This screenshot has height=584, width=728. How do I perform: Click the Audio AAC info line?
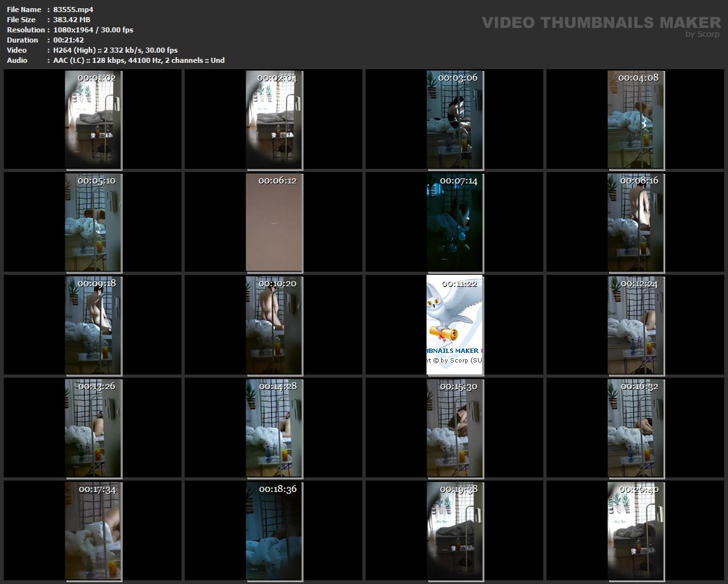[x=138, y=60]
